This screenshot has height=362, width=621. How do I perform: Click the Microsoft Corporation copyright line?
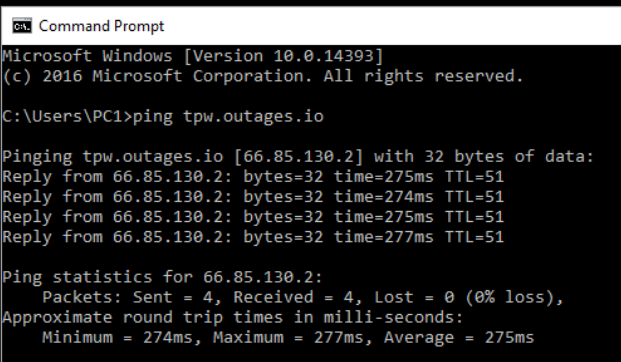click(263, 76)
